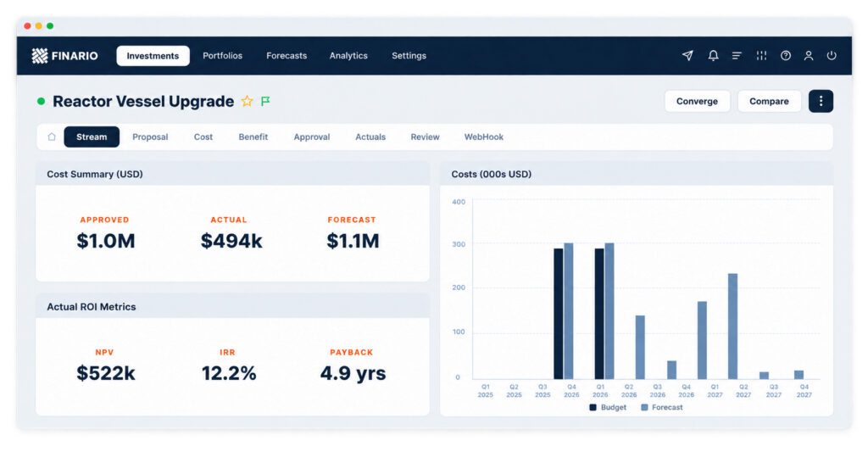This screenshot has width=868, height=452.
Task: Open the Portfolios menu
Action: tap(223, 55)
